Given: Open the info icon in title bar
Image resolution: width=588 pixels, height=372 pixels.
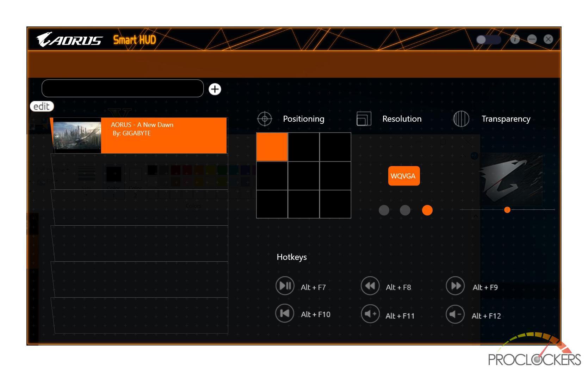Looking at the screenshot, I should [515, 39].
